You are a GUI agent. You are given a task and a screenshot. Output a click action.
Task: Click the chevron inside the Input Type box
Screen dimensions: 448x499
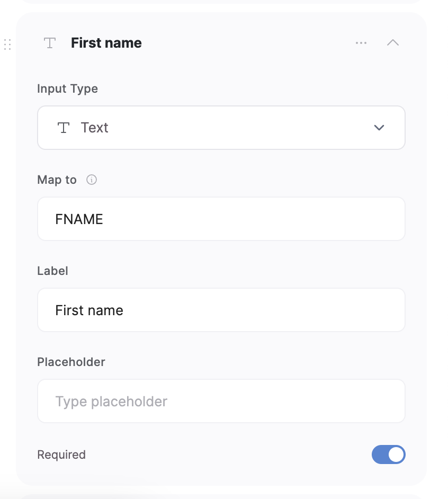point(379,128)
